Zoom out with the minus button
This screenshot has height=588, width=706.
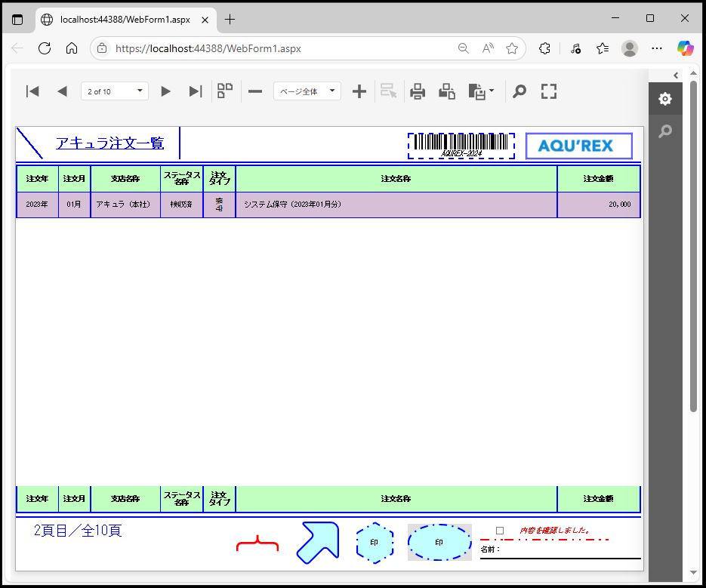(x=255, y=91)
